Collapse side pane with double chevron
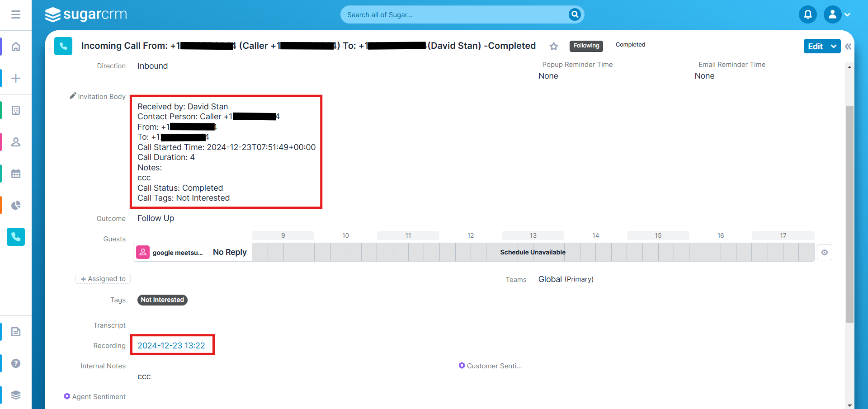868x409 pixels. [x=848, y=46]
